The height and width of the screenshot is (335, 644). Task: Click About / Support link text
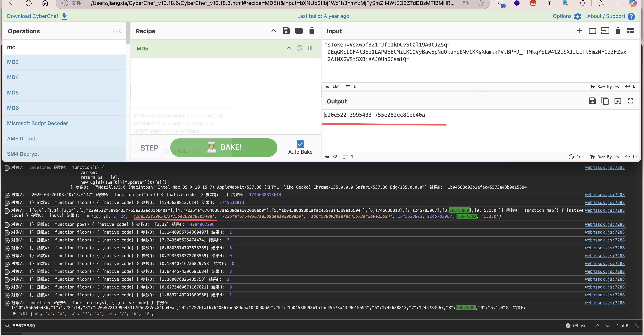606,16
